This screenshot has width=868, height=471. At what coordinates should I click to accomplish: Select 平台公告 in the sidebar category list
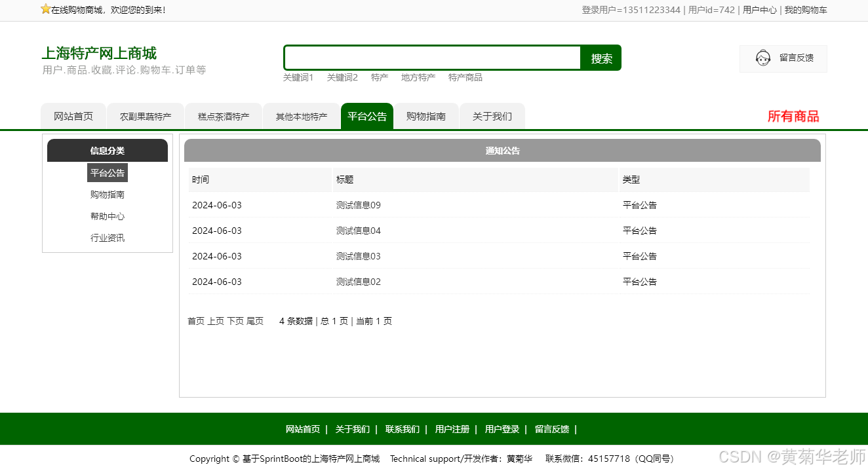pyautogui.click(x=108, y=173)
